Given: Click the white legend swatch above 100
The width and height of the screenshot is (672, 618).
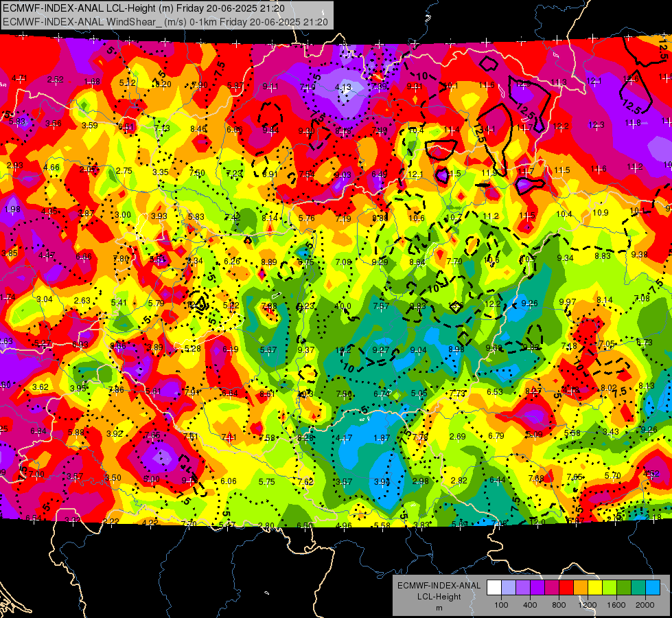Looking at the screenshot, I should [494, 588].
